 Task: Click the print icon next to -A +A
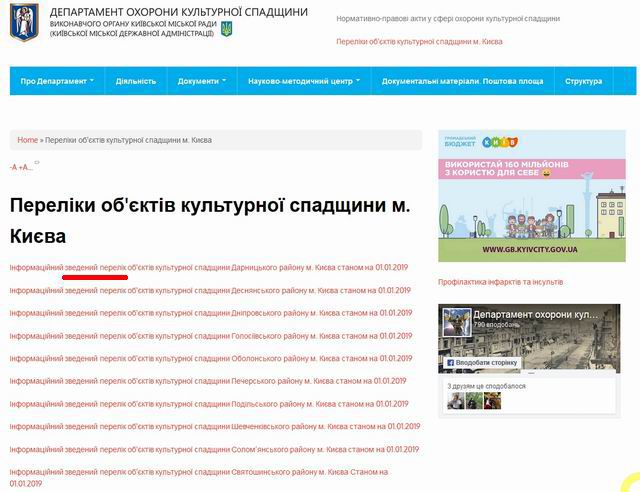[37, 163]
